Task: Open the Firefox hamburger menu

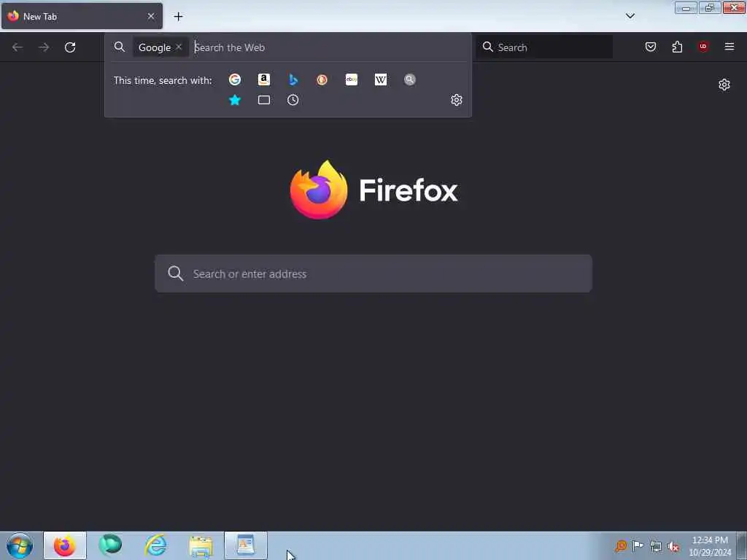Action: click(729, 47)
